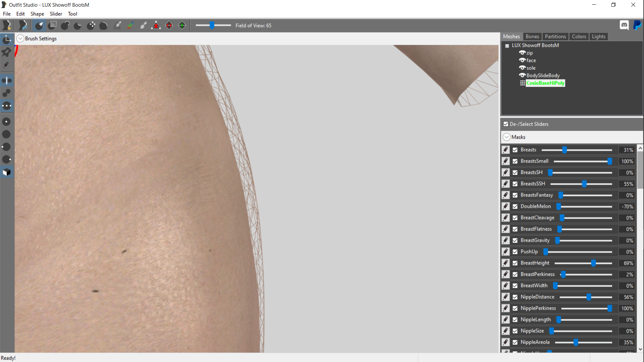Select the Meshes tab
The width and height of the screenshot is (644, 362).
[x=512, y=37]
